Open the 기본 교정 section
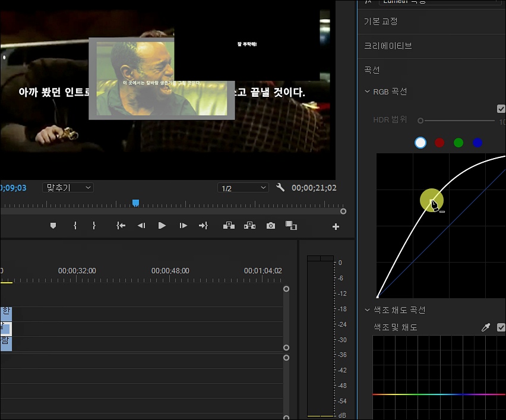This screenshot has height=420, width=506. (x=381, y=21)
